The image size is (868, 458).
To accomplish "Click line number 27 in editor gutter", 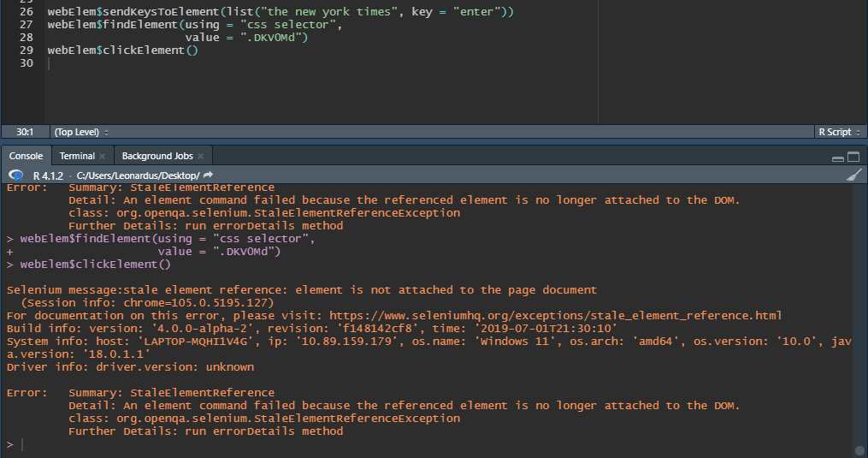I will pos(27,24).
